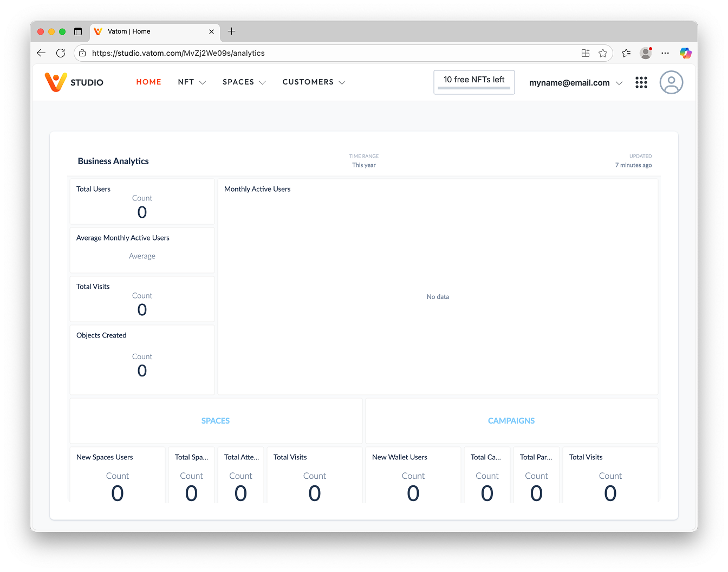Open the account profile circle icon
Viewport: 728px width, 572px height.
point(671,82)
